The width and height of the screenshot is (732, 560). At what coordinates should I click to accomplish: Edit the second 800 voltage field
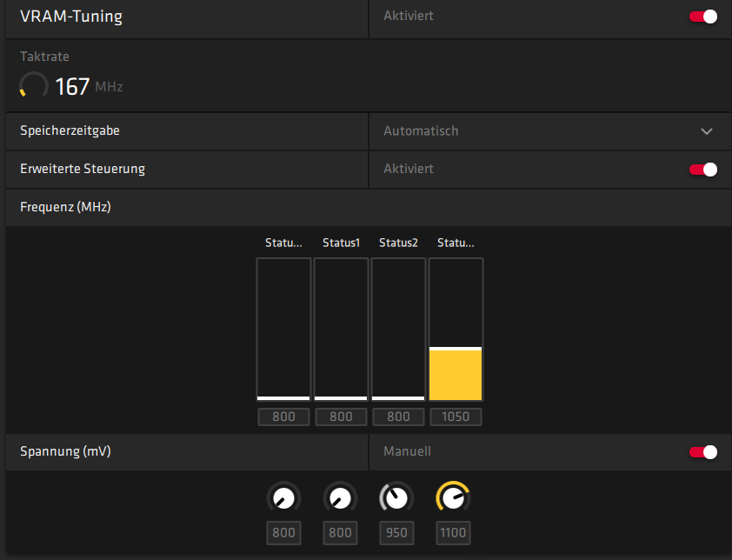coord(340,533)
